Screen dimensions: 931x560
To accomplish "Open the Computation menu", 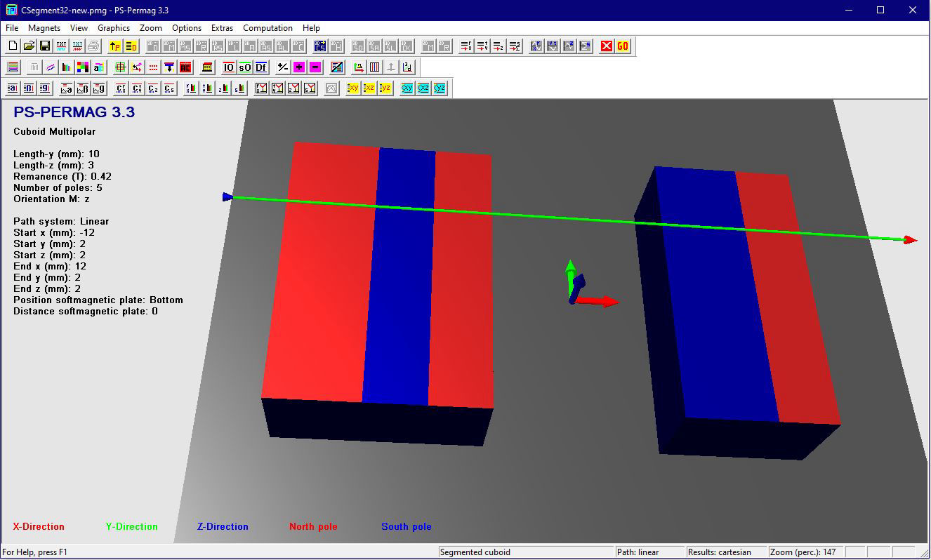I will point(268,28).
